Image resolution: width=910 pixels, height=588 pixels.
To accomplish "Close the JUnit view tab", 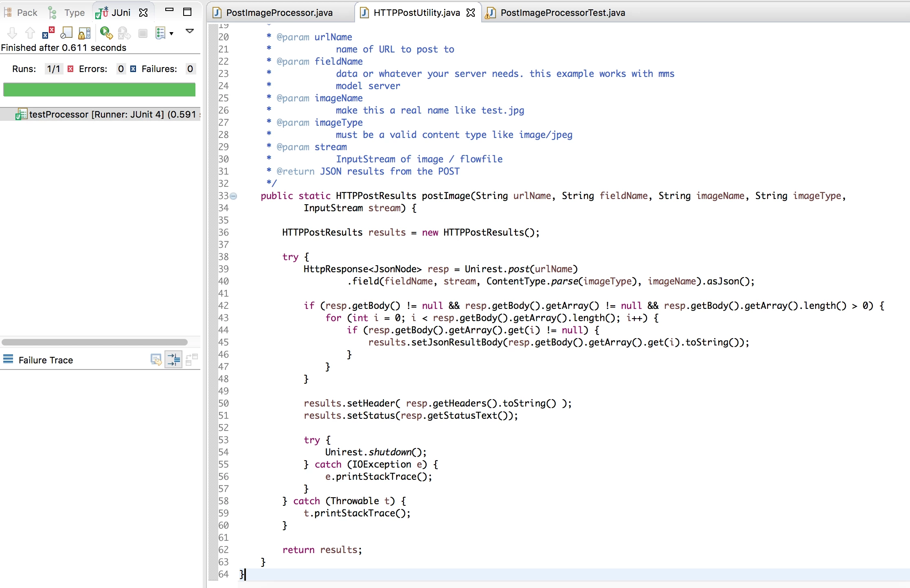I will (143, 13).
